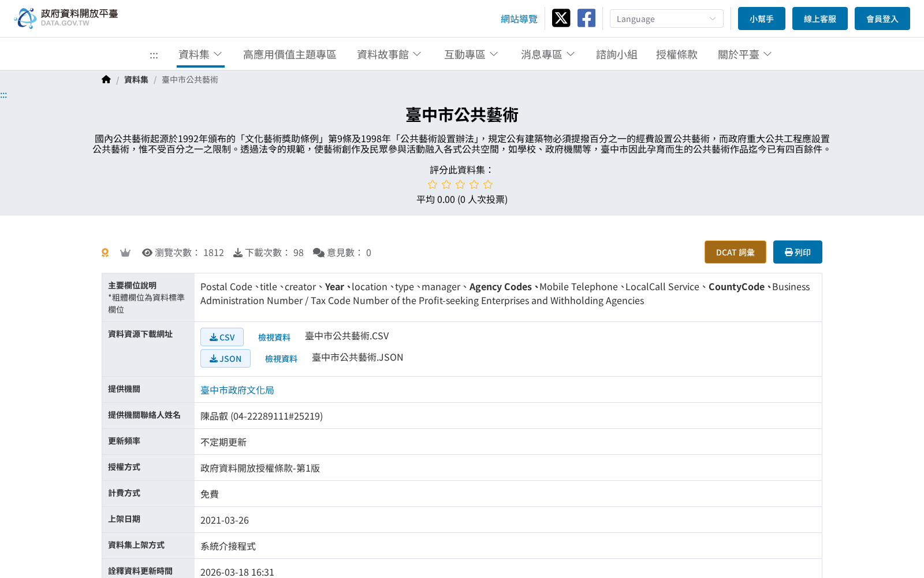Click the 網站導覽 link
This screenshot has height=578, width=924.
(x=519, y=19)
